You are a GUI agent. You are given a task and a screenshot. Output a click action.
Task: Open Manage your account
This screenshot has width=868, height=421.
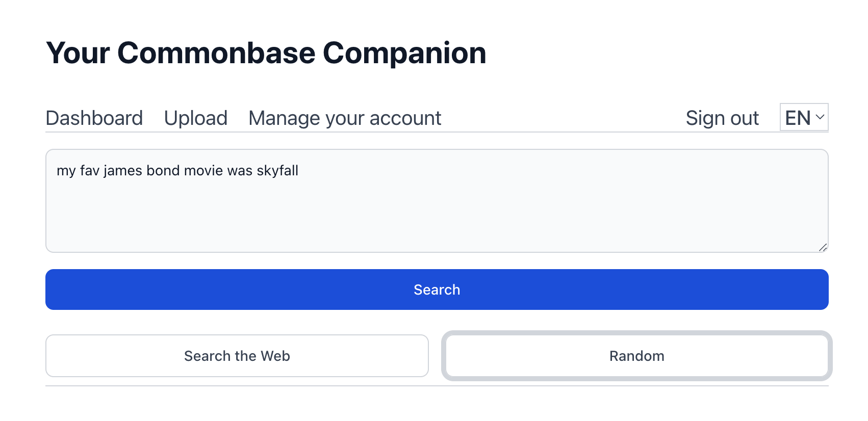click(x=345, y=118)
